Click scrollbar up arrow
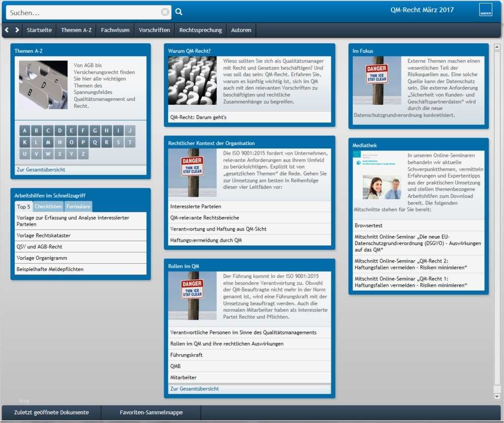 tap(497, 47)
